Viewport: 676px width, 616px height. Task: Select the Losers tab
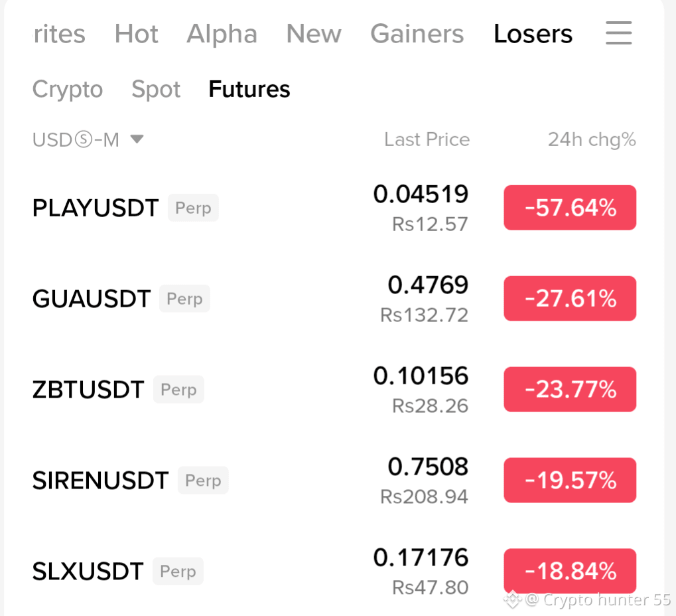click(x=533, y=34)
